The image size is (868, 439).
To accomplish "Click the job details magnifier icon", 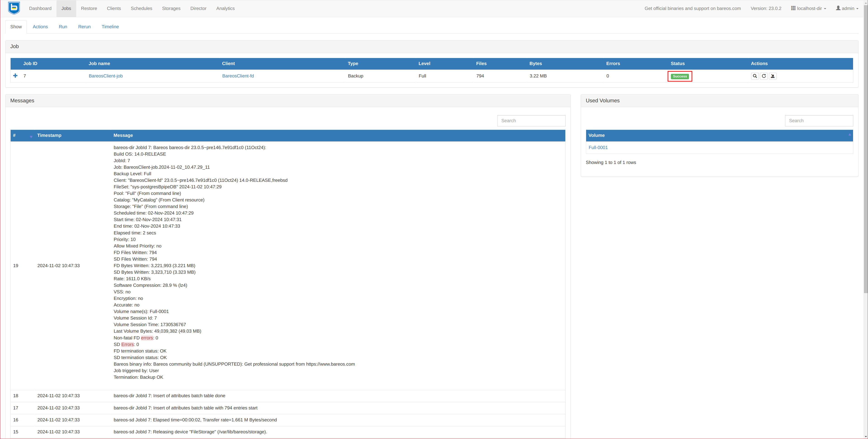I will (755, 76).
